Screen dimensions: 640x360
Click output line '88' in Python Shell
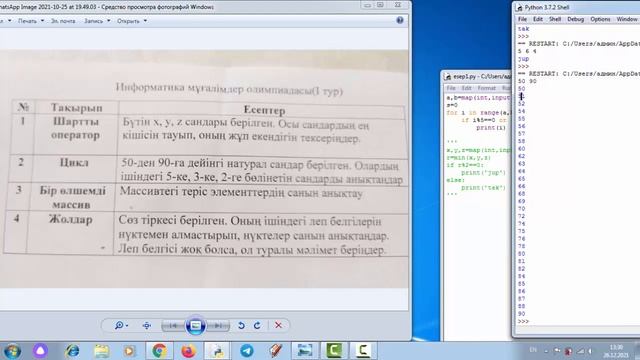[522, 306]
